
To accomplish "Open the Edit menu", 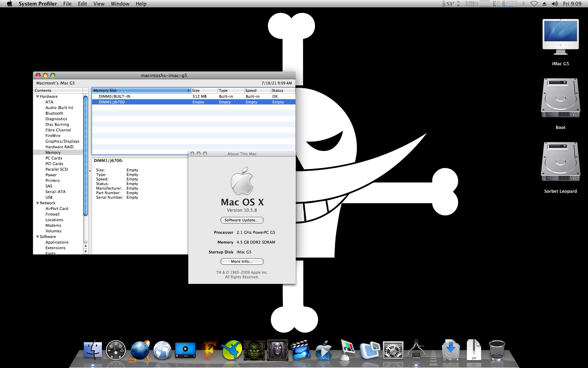I will tap(83, 4).
